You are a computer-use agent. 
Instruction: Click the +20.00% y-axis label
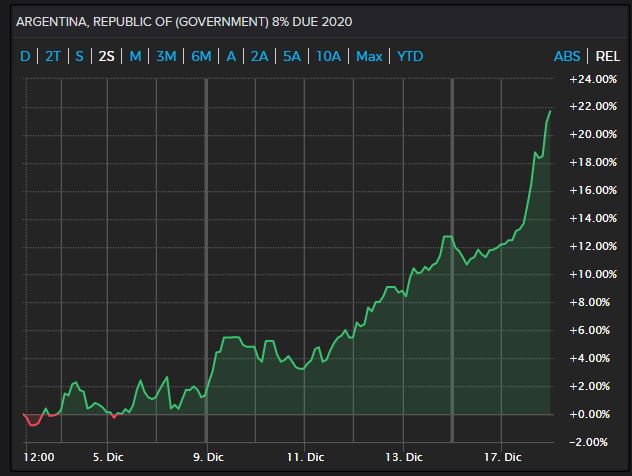coord(593,134)
